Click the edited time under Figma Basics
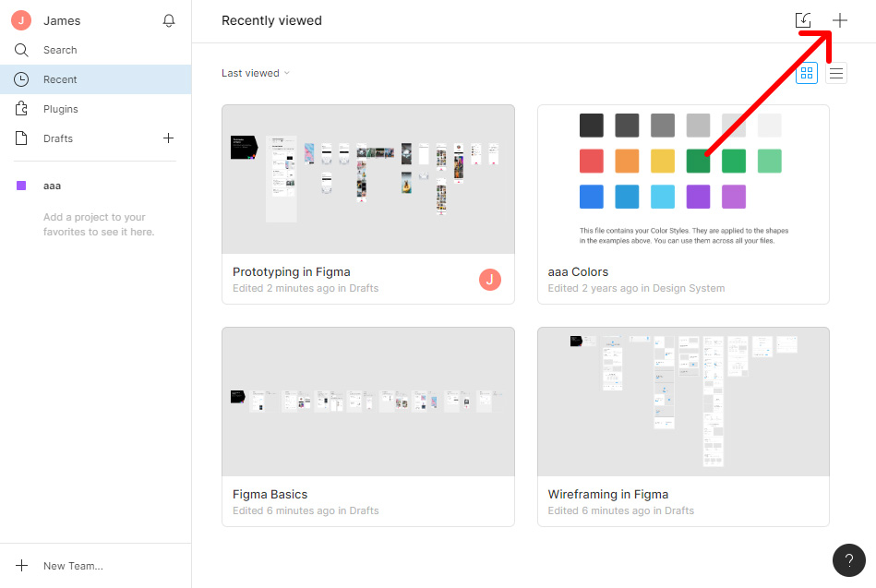Viewport: 876px width, 588px height. coord(306,510)
